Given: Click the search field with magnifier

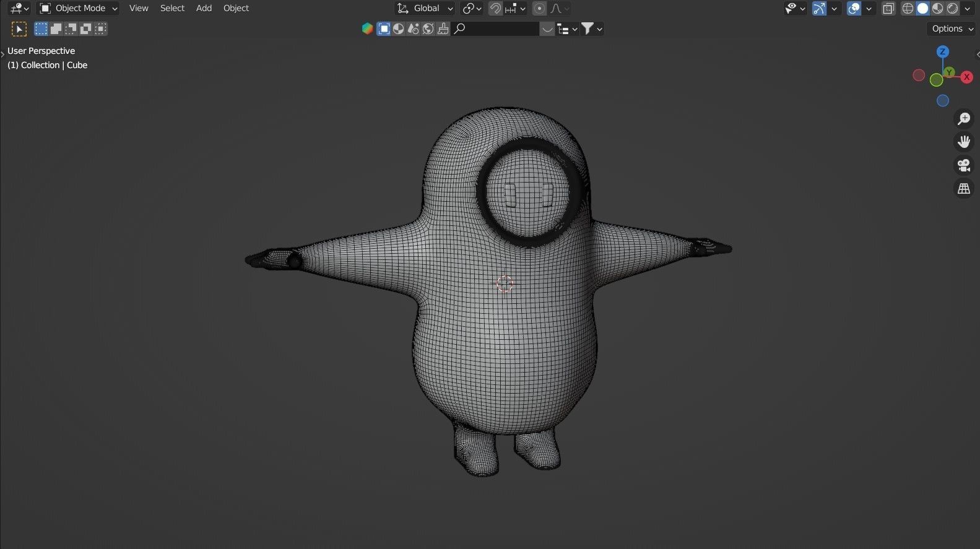Looking at the screenshot, I should pyautogui.click(x=495, y=28).
